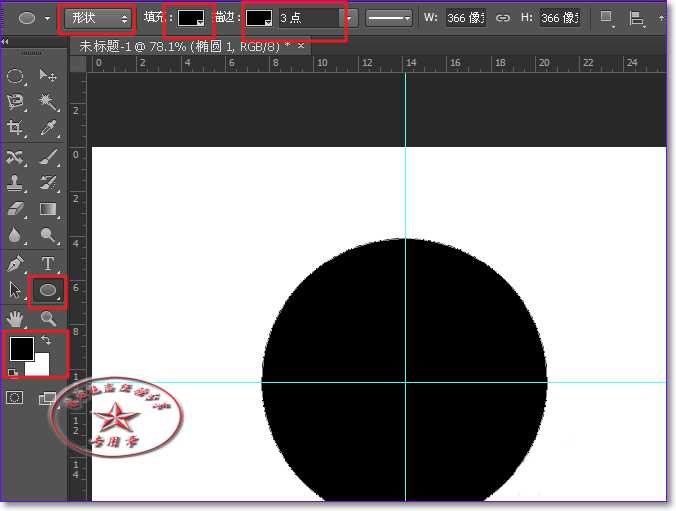
Task: Select the Hand tool
Action: click(16, 318)
